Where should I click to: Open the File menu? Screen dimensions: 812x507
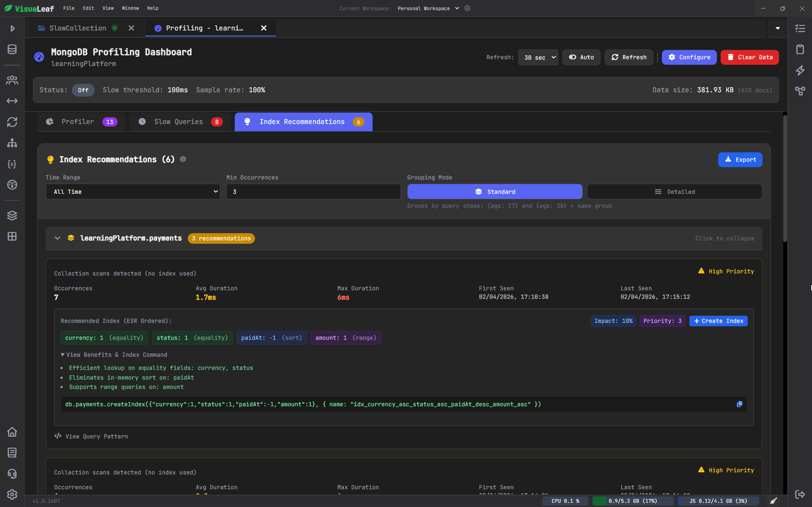pos(69,8)
